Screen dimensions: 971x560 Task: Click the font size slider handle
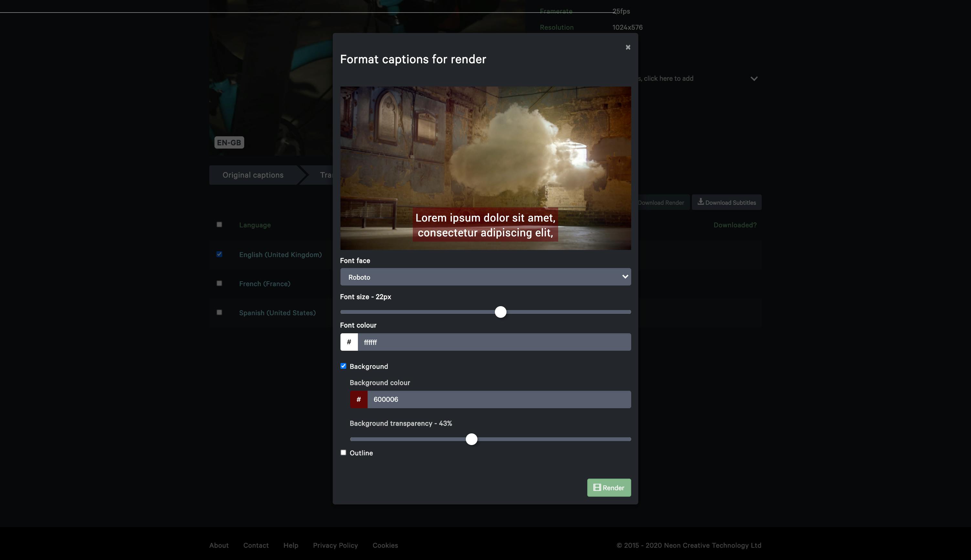pos(500,312)
